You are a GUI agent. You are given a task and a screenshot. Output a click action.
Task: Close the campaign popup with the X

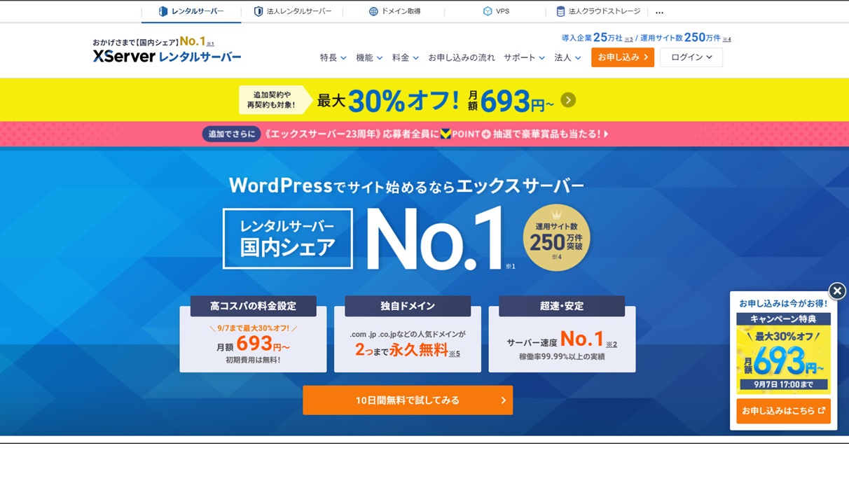tap(837, 291)
